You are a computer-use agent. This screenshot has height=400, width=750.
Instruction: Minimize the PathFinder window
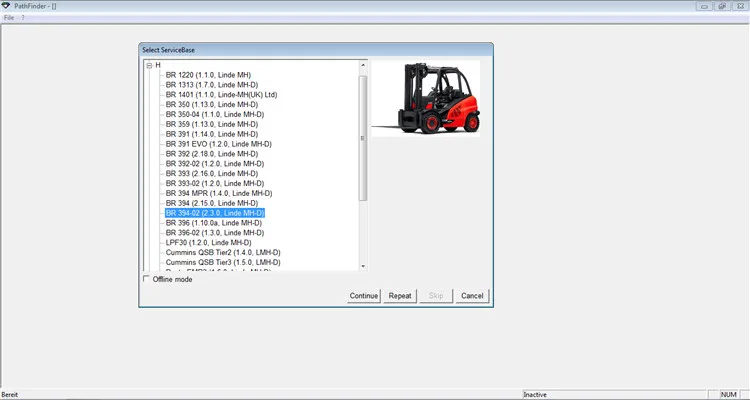coord(704,6)
